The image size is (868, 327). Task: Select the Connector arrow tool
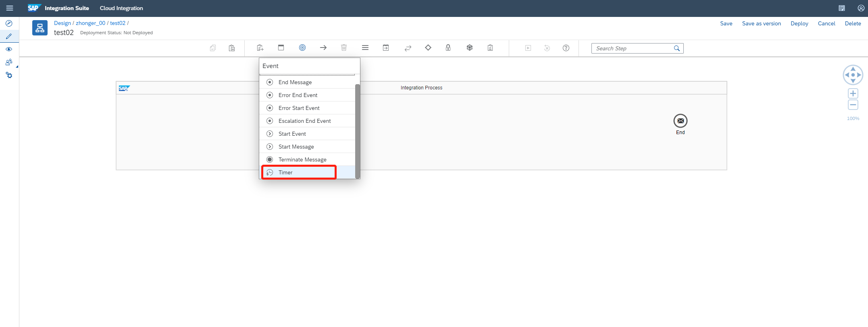click(323, 48)
